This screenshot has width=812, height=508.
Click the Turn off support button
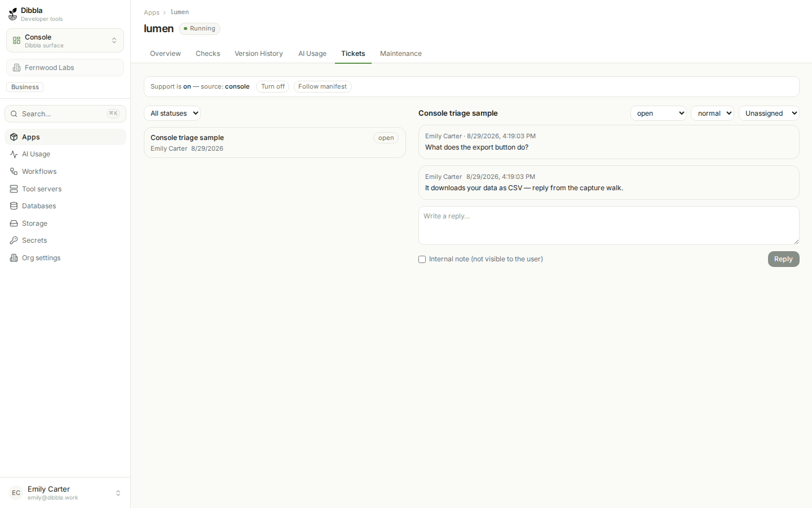click(x=273, y=86)
